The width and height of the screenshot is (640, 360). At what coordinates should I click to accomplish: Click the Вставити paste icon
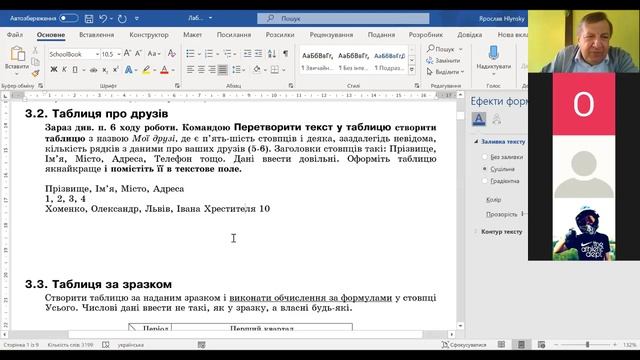[x=17, y=53]
